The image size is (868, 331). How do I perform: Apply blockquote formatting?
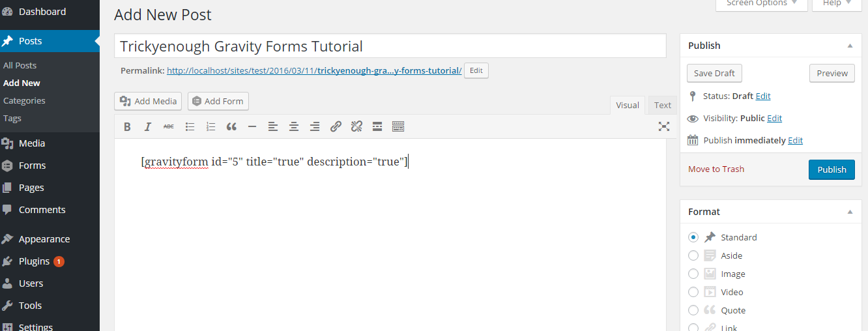pos(231,126)
